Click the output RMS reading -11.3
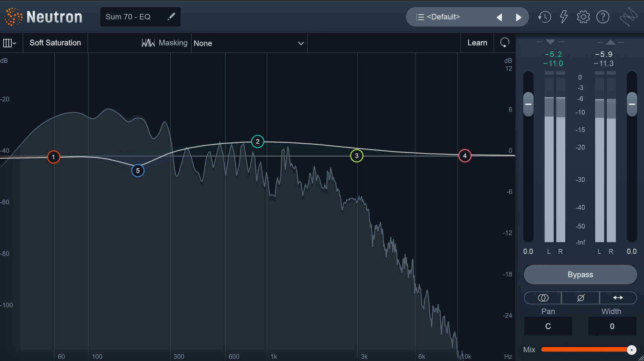 click(604, 63)
